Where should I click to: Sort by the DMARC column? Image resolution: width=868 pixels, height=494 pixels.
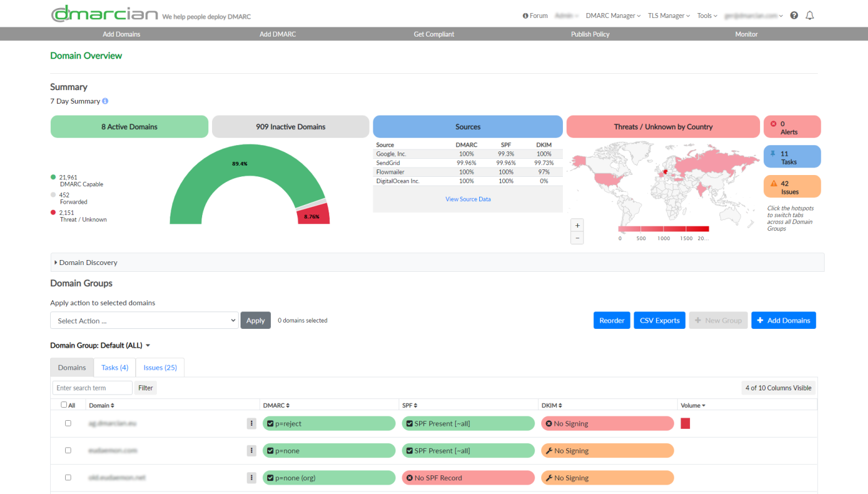277,405
